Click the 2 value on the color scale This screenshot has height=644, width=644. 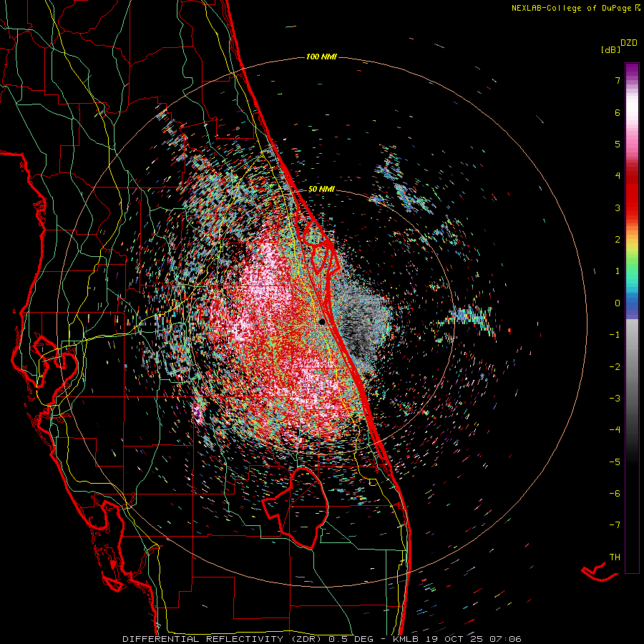(618, 240)
